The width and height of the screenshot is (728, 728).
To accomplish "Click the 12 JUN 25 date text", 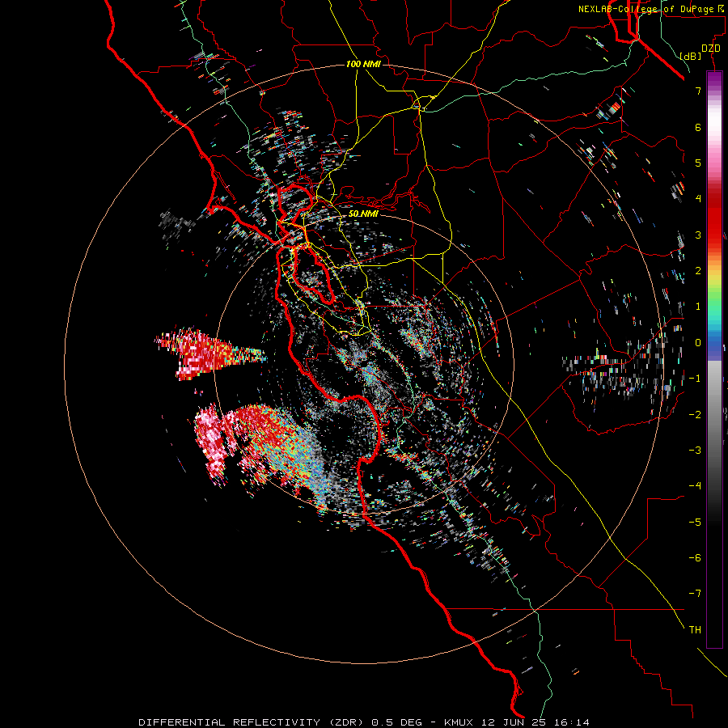I will [514, 722].
